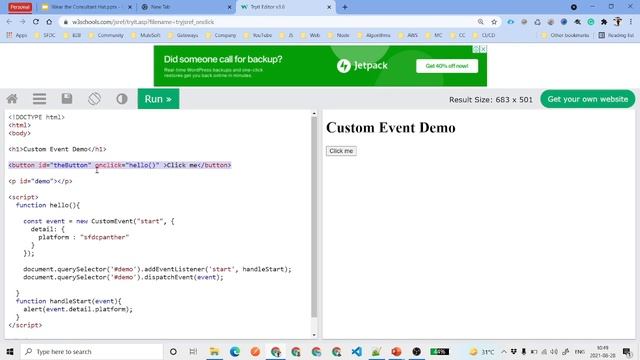Click the highlighted button tag line in the code

point(120,165)
